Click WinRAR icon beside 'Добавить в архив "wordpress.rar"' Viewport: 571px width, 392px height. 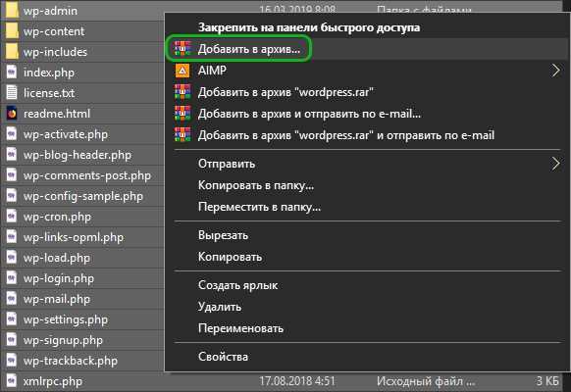[182, 92]
